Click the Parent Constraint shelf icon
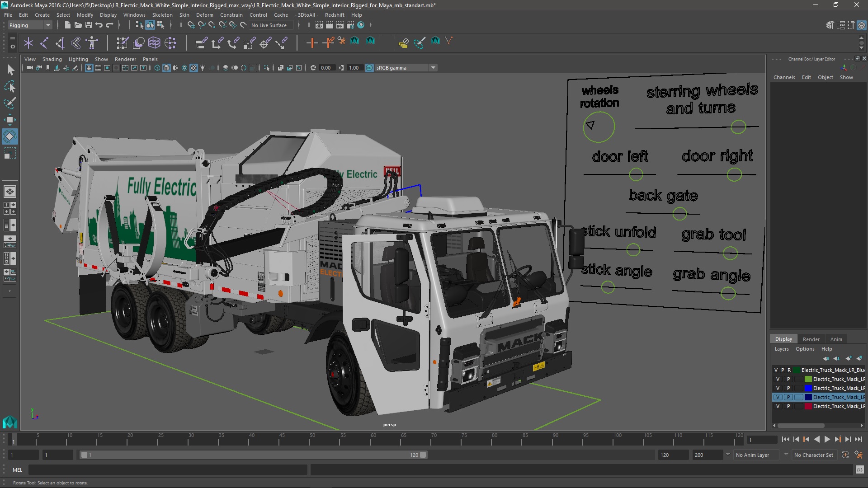 [201, 43]
